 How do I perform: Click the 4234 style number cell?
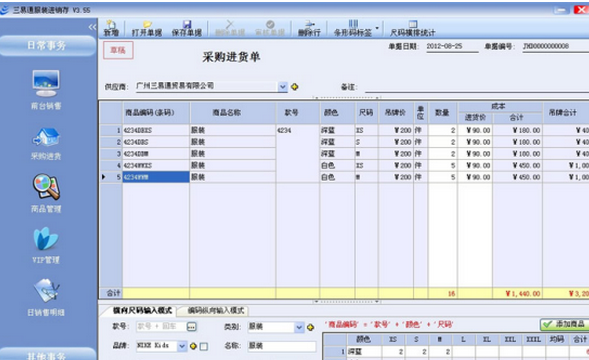(298, 130)
